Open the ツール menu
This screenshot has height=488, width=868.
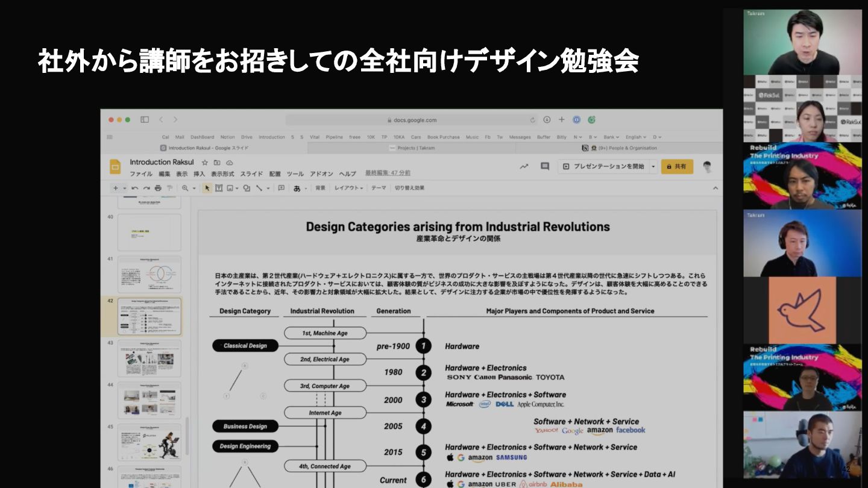point(295,174)
